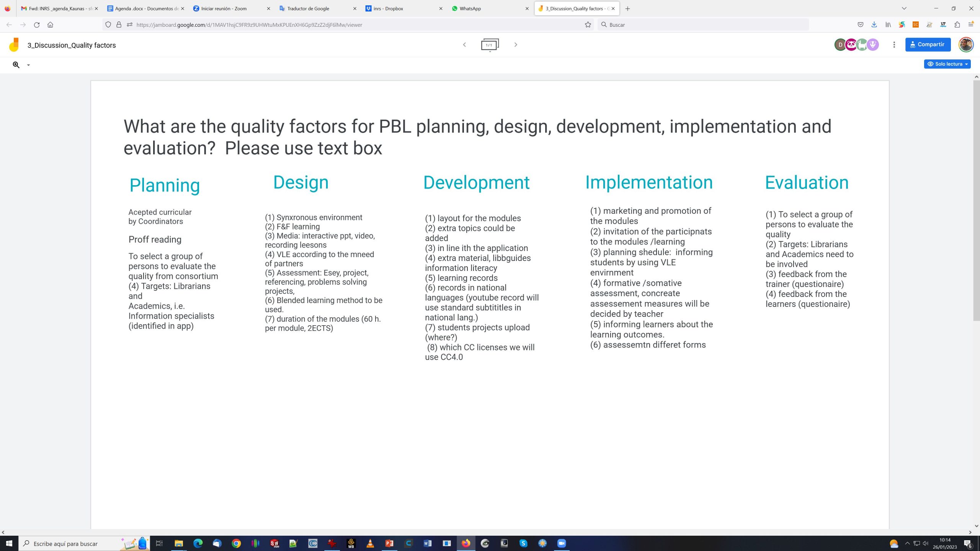Click the Buscar search field
This screenshot has width=980, height=551.
coord(704,25)
